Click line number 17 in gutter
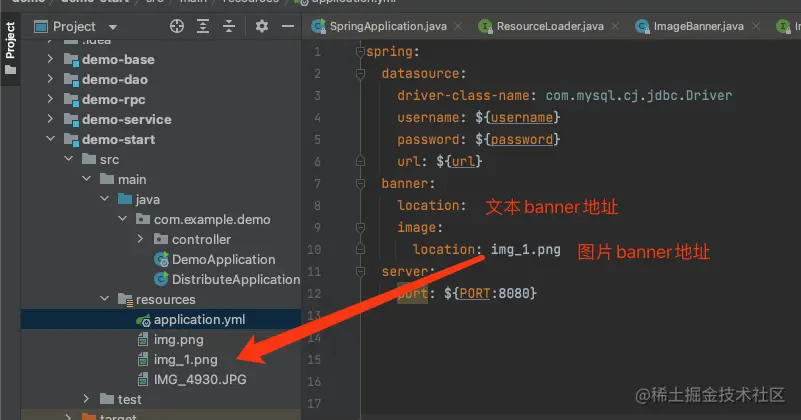 click(314, 404)
